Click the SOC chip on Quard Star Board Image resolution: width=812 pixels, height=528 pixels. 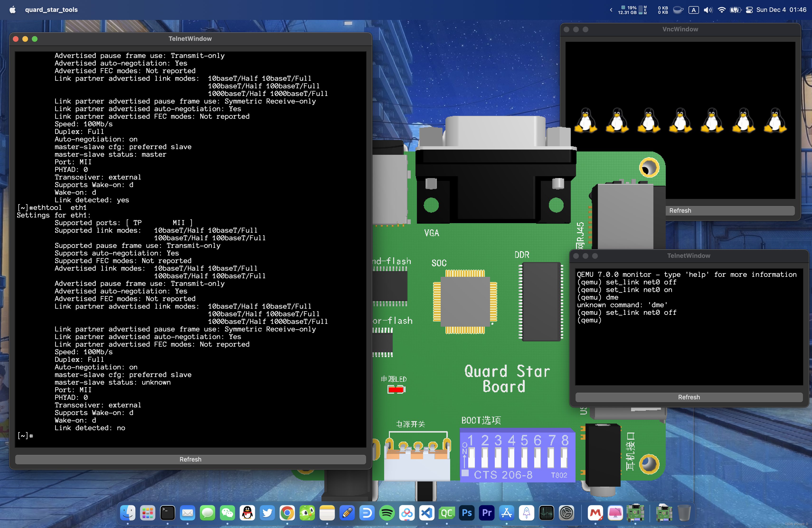pos(465,302)
